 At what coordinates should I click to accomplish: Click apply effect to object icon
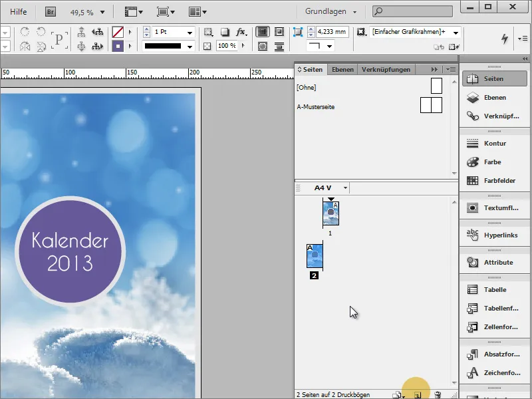[208, 32]
